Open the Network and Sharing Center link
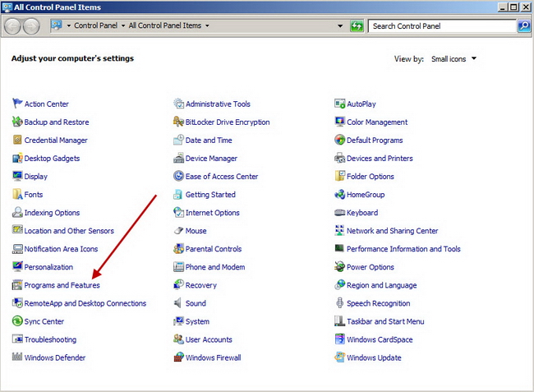 (393, 231)
